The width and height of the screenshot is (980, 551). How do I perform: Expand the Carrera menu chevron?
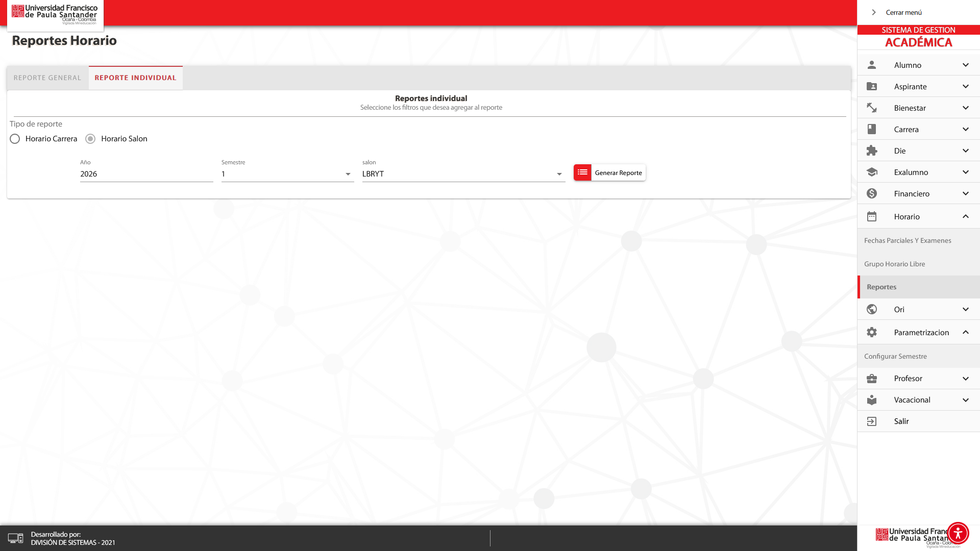click(x=965, y=129)
